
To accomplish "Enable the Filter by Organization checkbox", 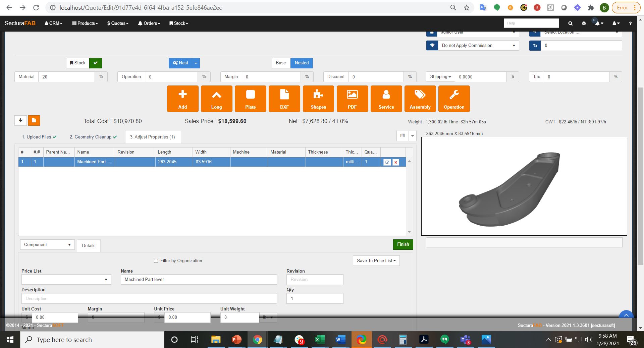I will (156, 261).
